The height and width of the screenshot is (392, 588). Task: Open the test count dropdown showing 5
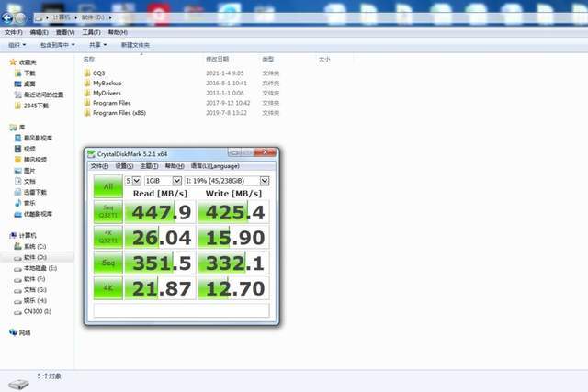(132, 181)
